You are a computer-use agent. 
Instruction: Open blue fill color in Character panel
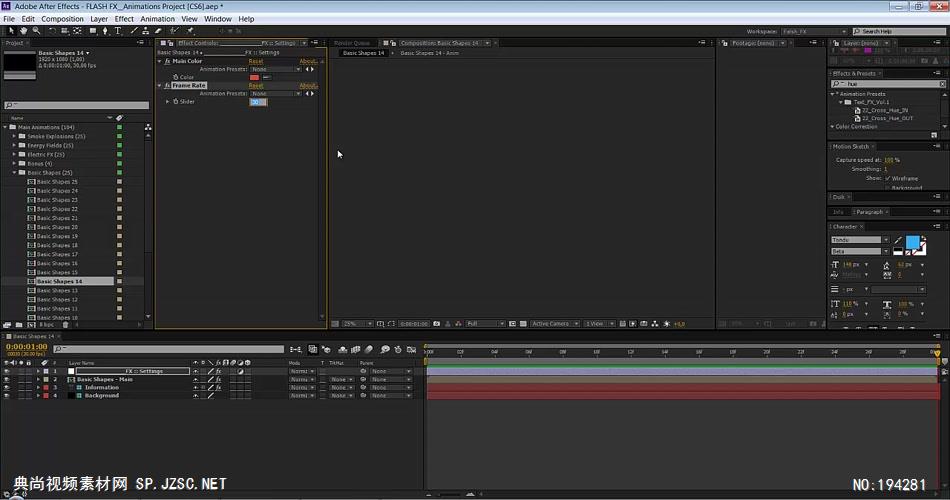(x=912, y=242)
